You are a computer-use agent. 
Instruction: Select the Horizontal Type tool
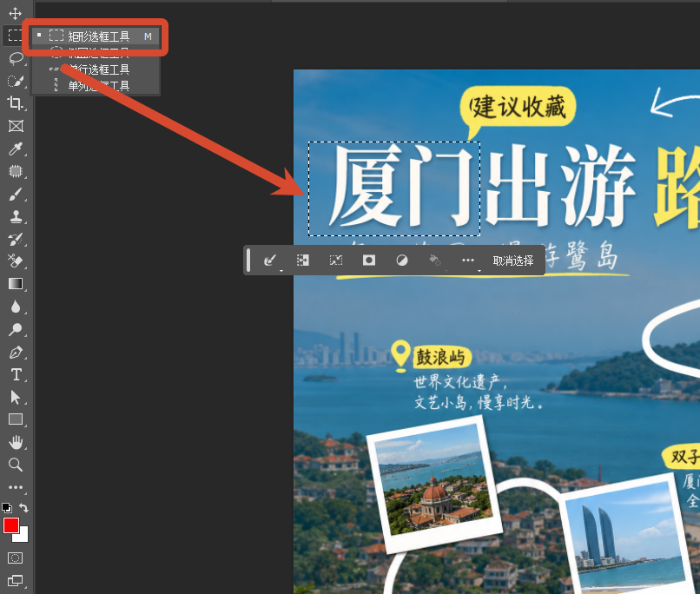pyautogui.click(x=16, y=374)
